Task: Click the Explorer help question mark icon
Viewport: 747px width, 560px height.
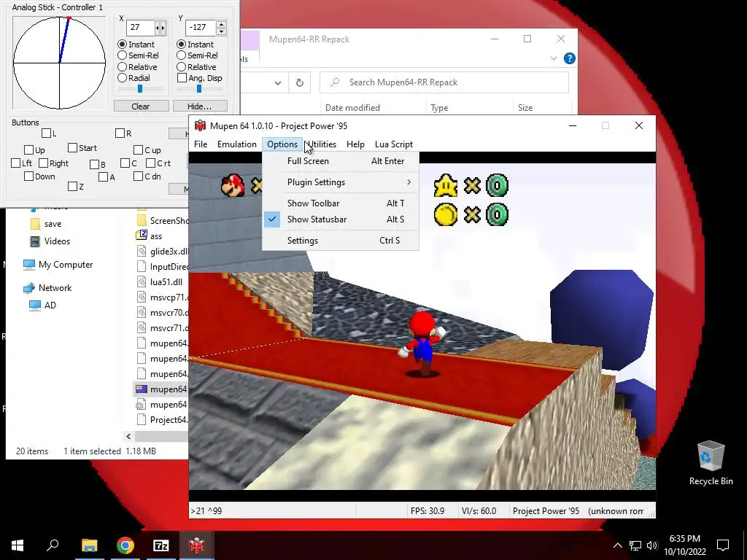Action: 569,58
